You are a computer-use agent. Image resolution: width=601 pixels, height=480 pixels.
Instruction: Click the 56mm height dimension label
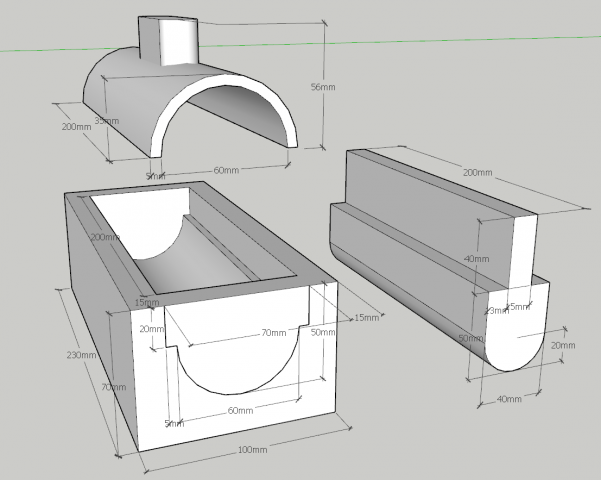click(323, 87)
